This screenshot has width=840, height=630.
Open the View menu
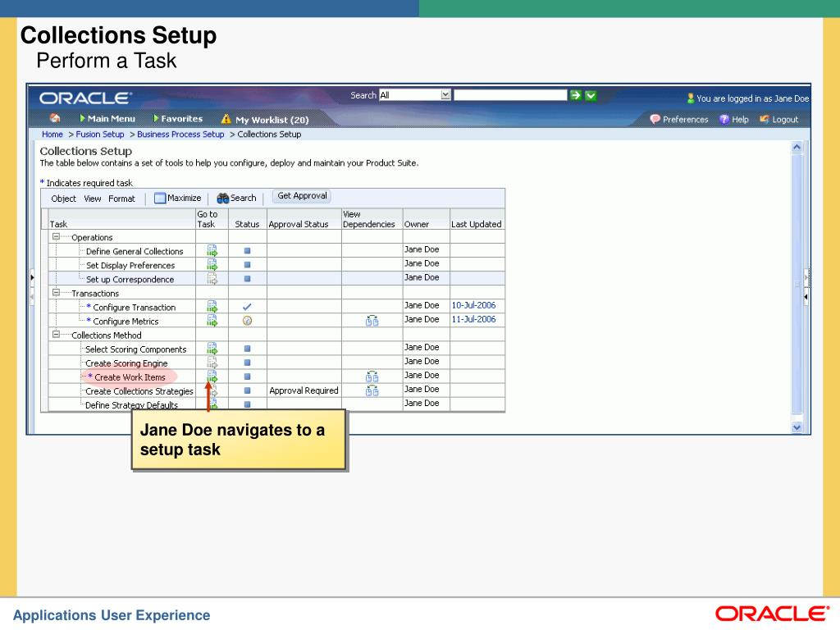click(92, 199)
